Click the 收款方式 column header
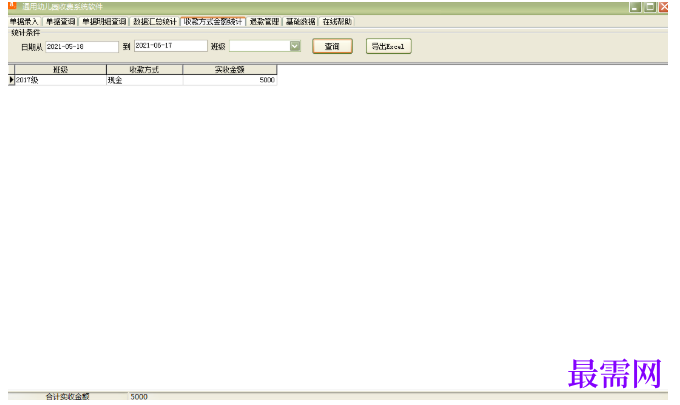This screenshot has width=680, height=405. click(144, 69)
